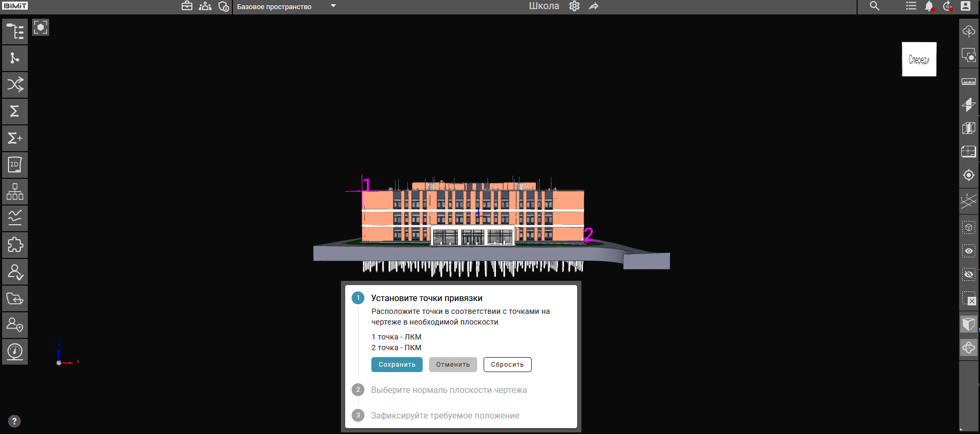Screen dimensions: 980x434
Task: Open the 2D drawing sheet tool
Action: (x=15, y=165)
